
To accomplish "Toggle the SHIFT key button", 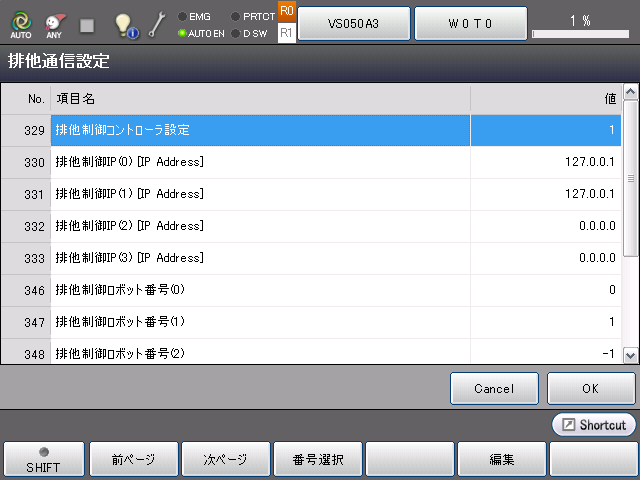I will (x=42, y=460).
